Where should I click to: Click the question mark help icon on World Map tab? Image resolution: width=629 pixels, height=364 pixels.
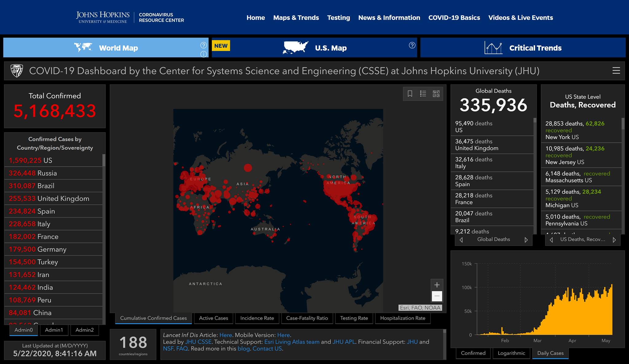click(x=203, y=45)
